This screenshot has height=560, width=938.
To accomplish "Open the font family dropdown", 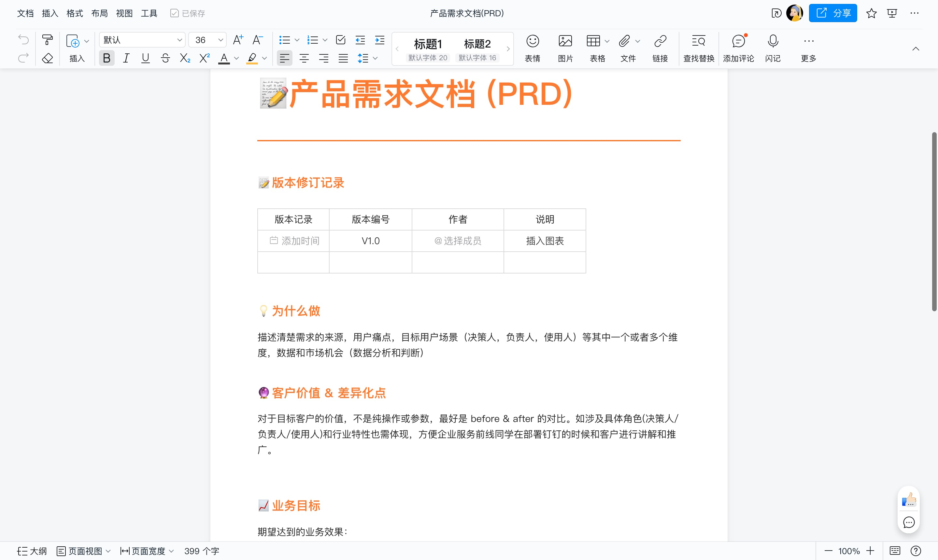I will click(x=142, y=40).
